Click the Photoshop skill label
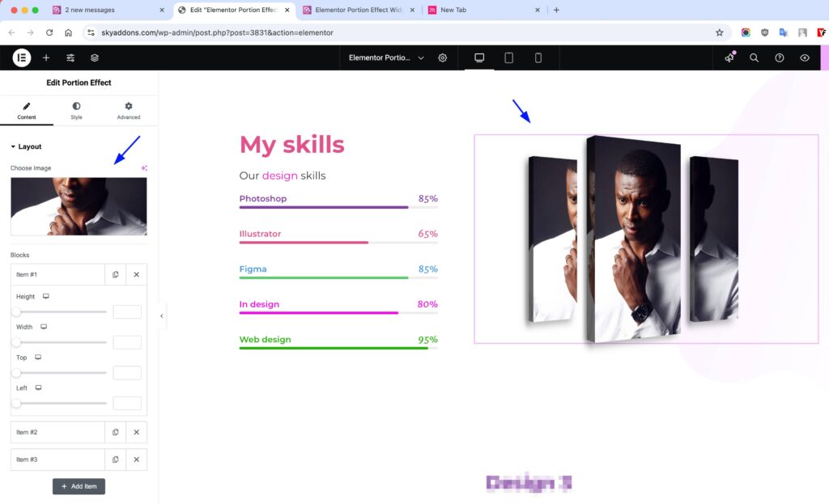The image size is (829, 504). [263, 199]
